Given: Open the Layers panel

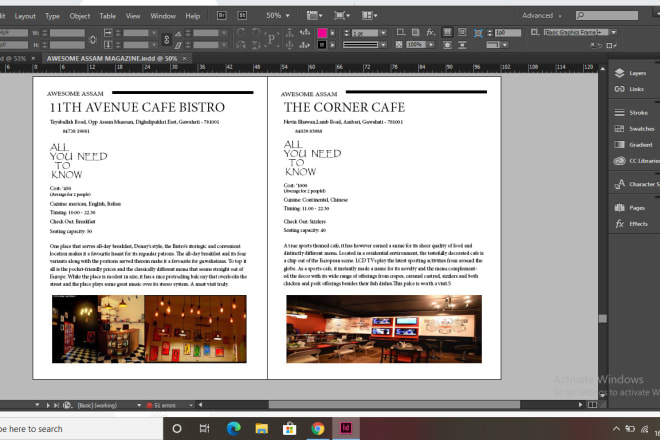Looking at the screenshot, I should (x=630, y=73).
